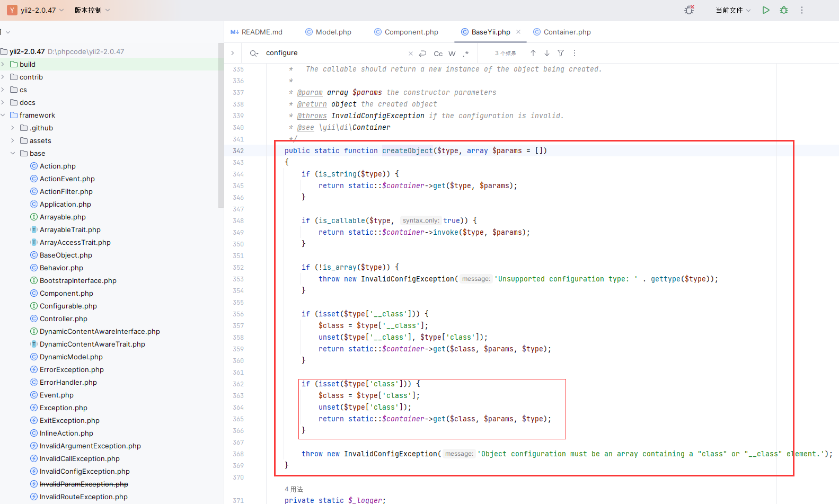Go to previous search occurrence arrow
The image size is (839, 504).
tap(533, 53)
